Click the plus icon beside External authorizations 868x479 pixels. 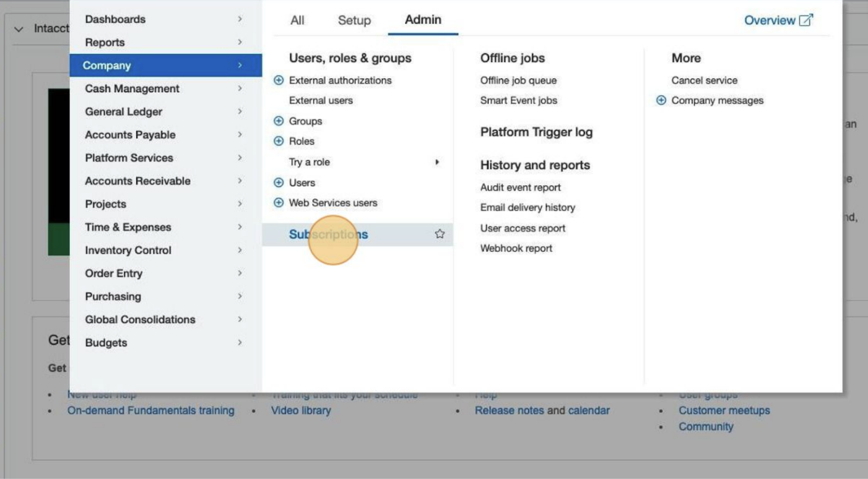(279, 80)
